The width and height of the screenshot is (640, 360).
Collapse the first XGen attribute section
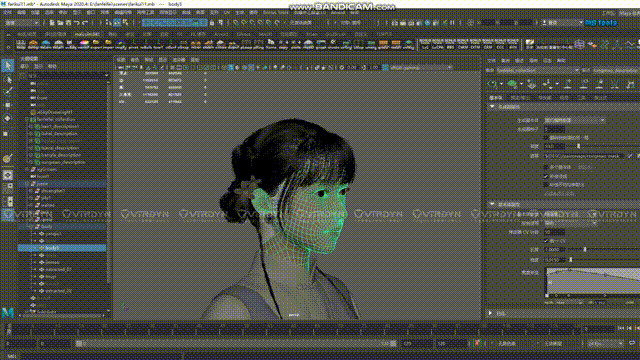492,107
